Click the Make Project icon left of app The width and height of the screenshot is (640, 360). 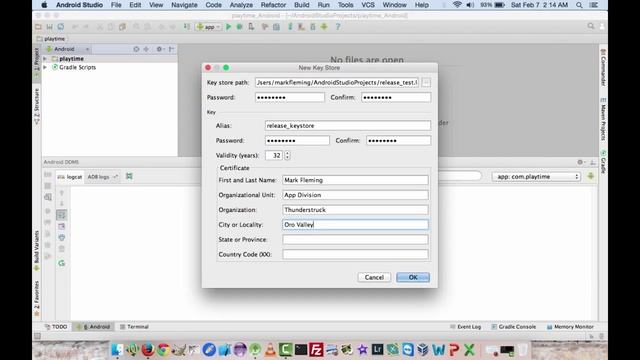click(187, 27)
